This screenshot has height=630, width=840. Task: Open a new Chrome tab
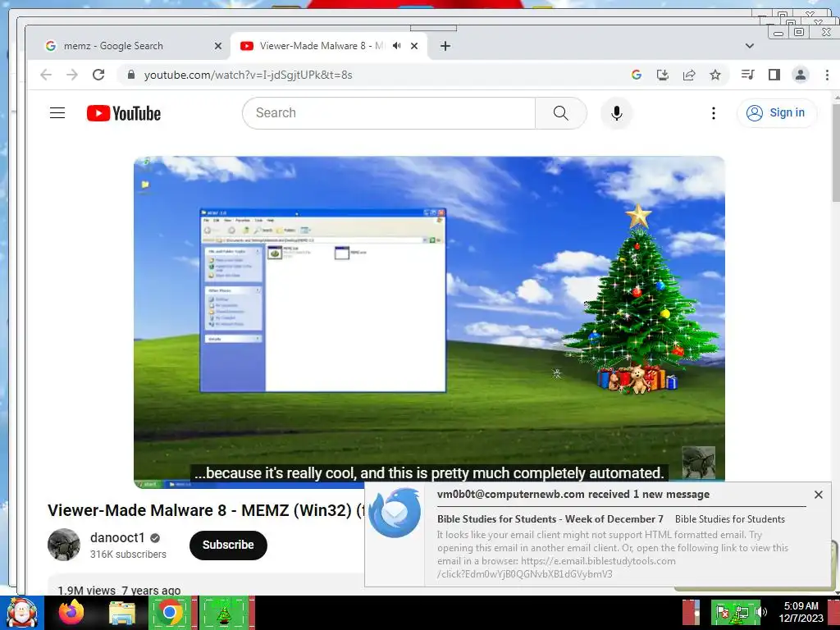tap(445, 46)
